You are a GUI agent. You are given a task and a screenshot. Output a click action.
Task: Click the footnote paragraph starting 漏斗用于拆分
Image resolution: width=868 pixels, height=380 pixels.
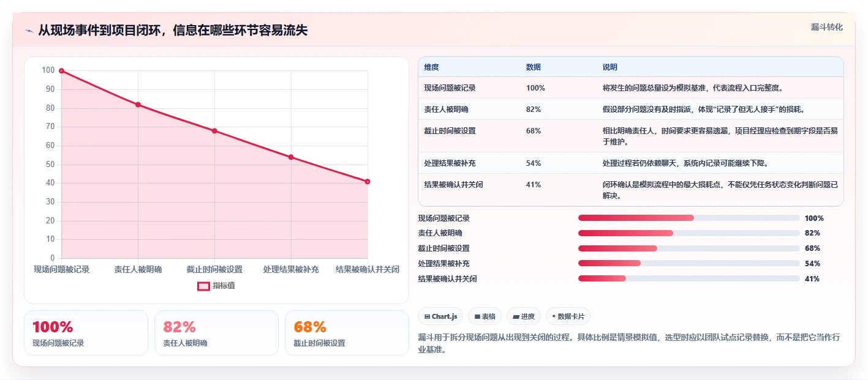coord(628,344)
